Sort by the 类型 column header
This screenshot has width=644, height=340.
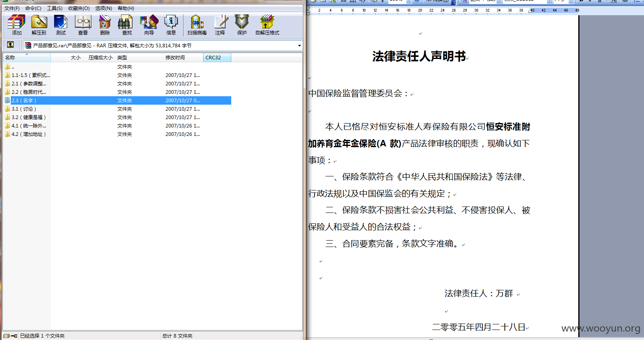tap(139, 58)
